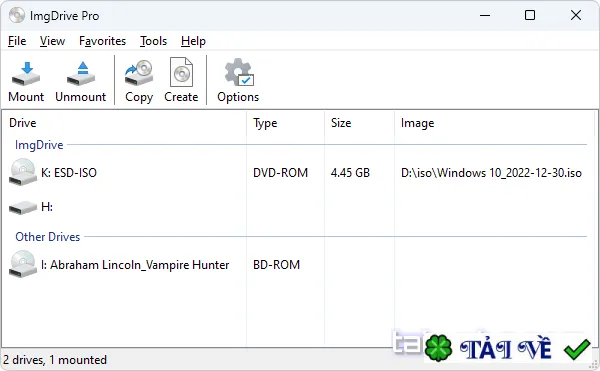Open the Tools menu

[x=153, y=41]
